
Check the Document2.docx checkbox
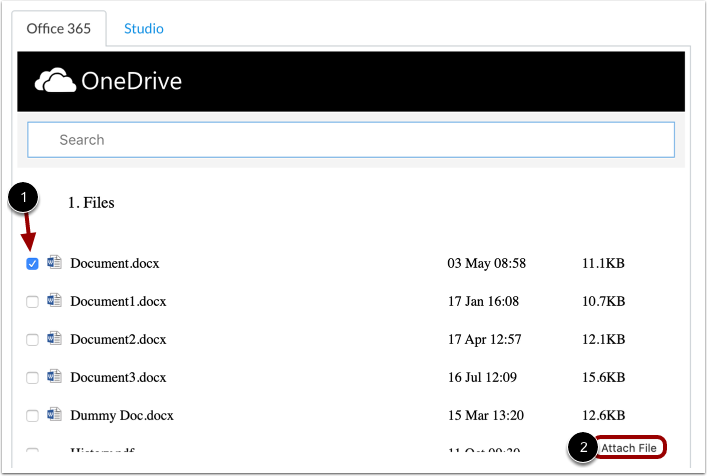click(32, 339)
